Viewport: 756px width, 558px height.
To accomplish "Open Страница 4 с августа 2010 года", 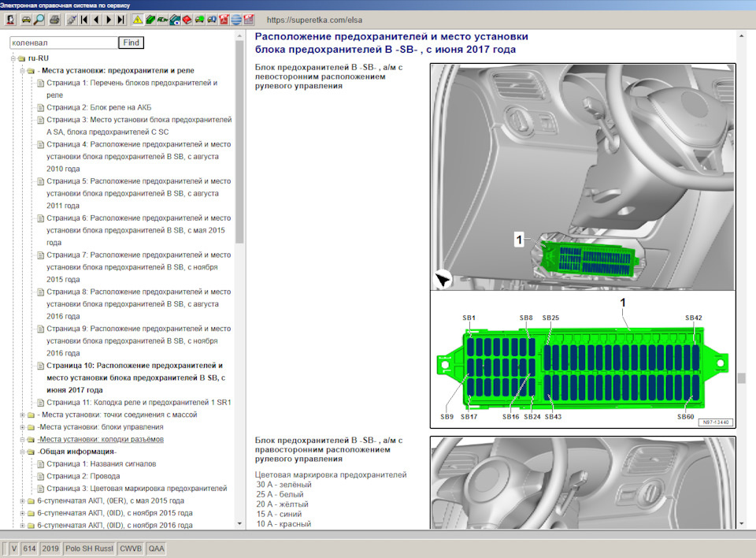I will (x=139, y=156).
